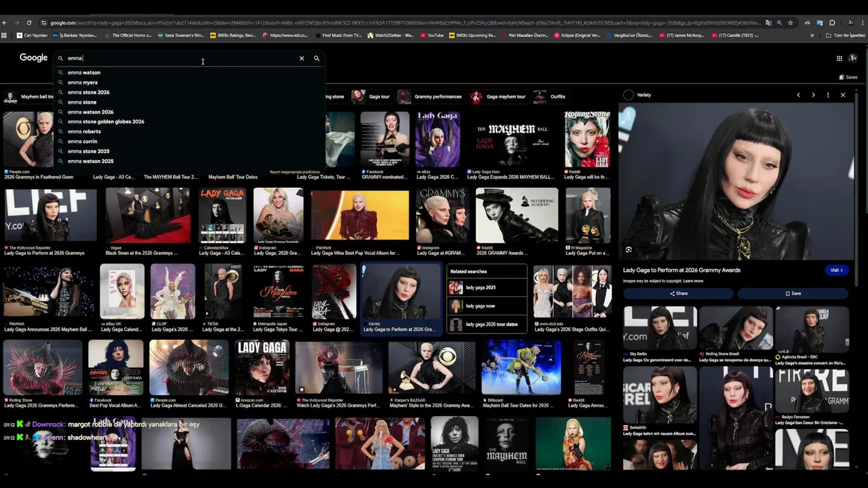Image resolution: width=868 pixels, height=488 pixels.
Task: Open the 'Learn more' copyright link
Action: [x=693, y=281]
